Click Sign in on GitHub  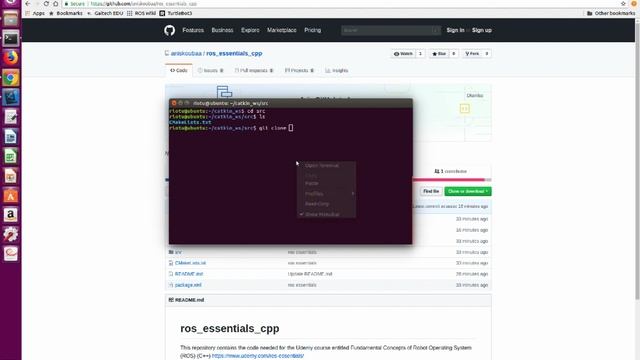(455, 30)
